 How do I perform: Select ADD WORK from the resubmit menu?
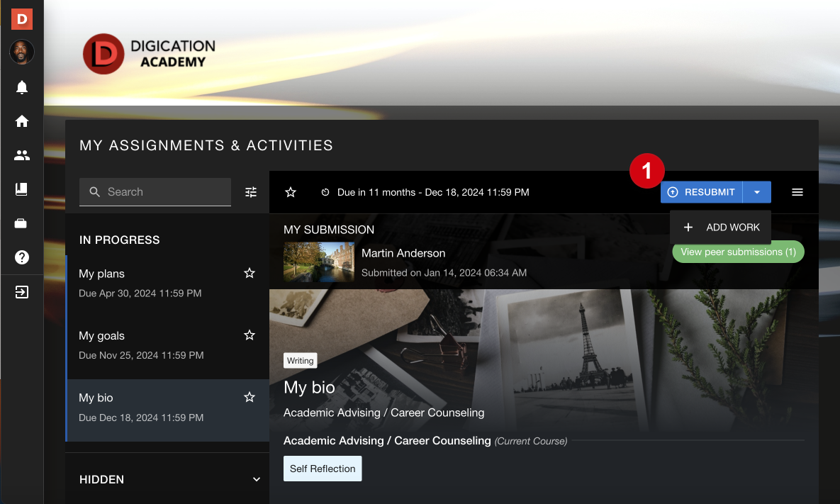(x=720, y=227)
